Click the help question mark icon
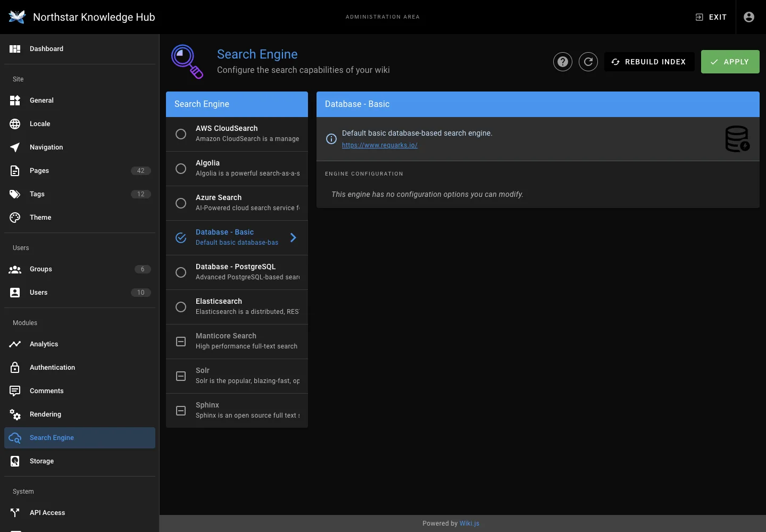The height and width of the screenshot is (532, 766). 563,62
